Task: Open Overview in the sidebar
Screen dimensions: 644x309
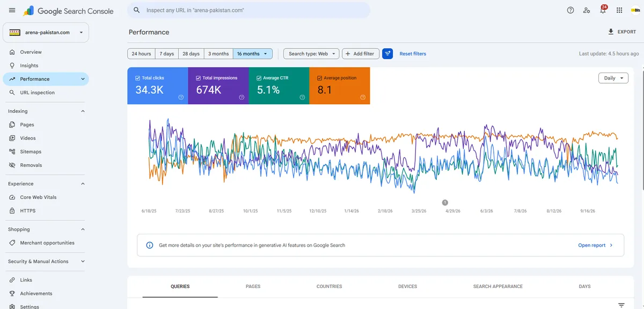Action: click(46, 52)
